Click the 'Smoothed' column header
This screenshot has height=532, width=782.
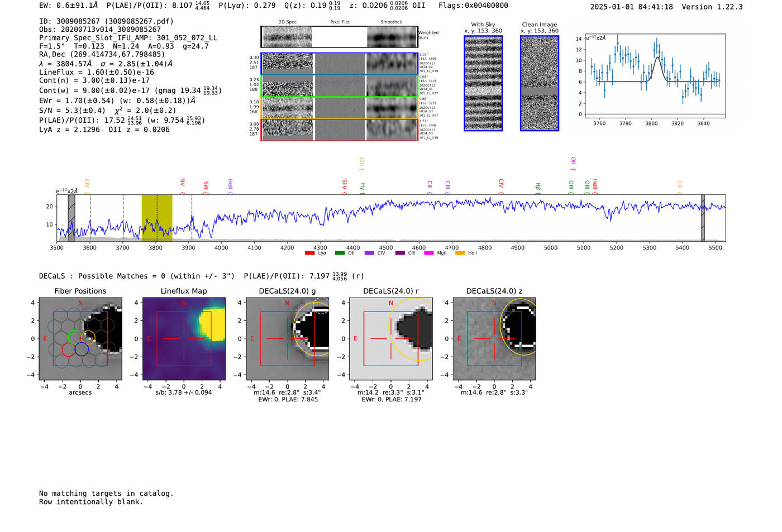pyautogui.click(x=392, y=22)
